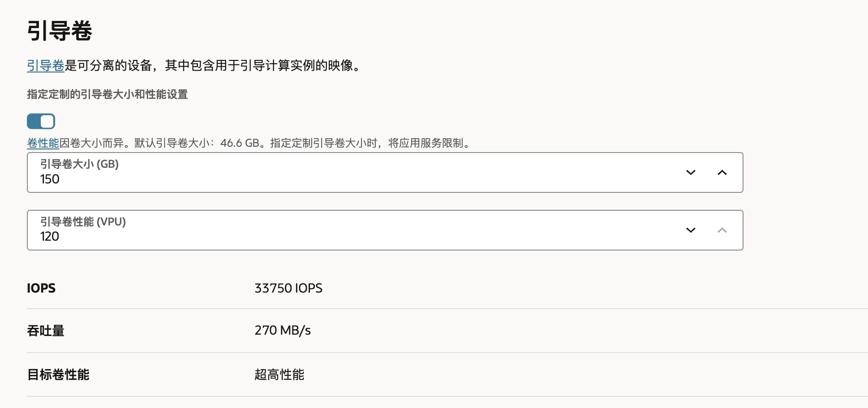
Task: Click the boot volume size value 150
Action: tap(50, 179)
